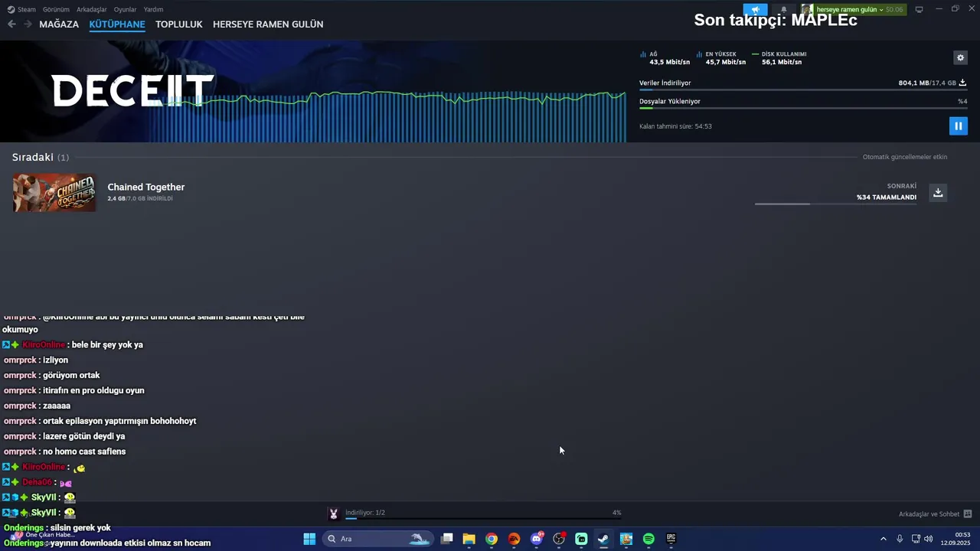980x551 pixels.
Task: Click the downloading game icon in footer
Action: point(333,514)
